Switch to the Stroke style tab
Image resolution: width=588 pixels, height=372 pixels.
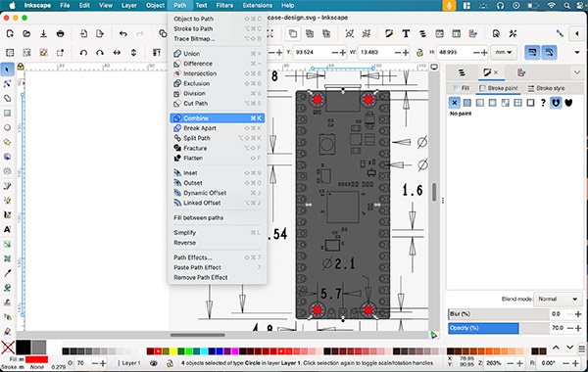point(546,88)
